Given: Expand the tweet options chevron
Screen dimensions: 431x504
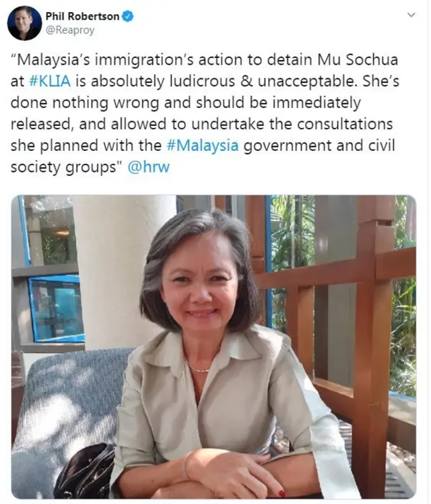Looking at the screenshot, I should (x=411, y=15).
